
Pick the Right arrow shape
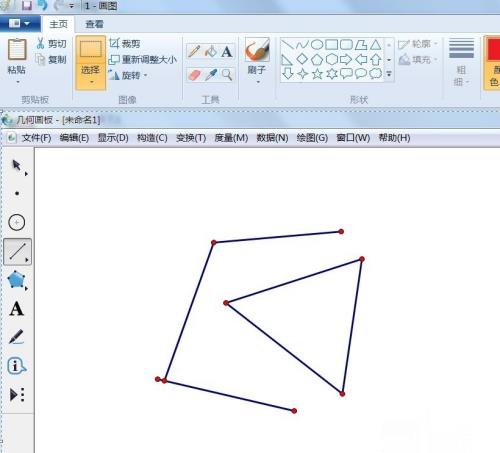(346, 59)
